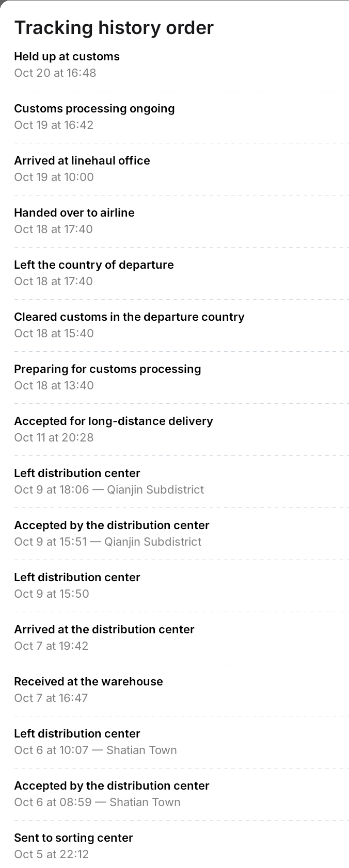Screen dimensions: 349x868
Task: Click the Oct 5 at 22:12 timestamp
Action: click(x=52, y=855)
